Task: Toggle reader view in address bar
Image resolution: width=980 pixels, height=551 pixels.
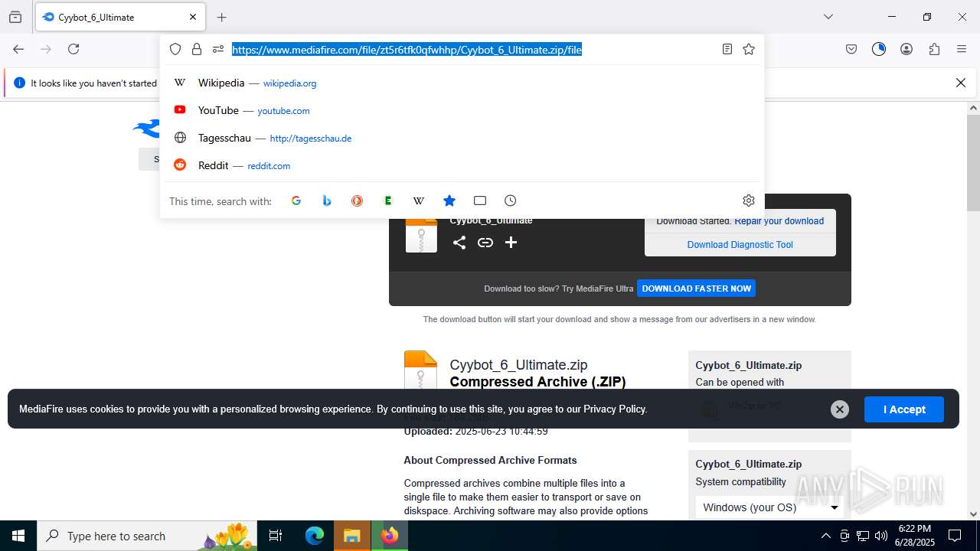Action: coord(727,49)
